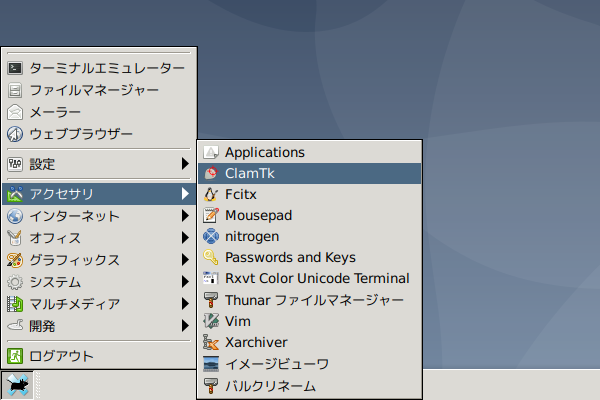Screen dimensions: 600x400
Task: Choose Passwords and Keys label
Action: tap(290, 258)
